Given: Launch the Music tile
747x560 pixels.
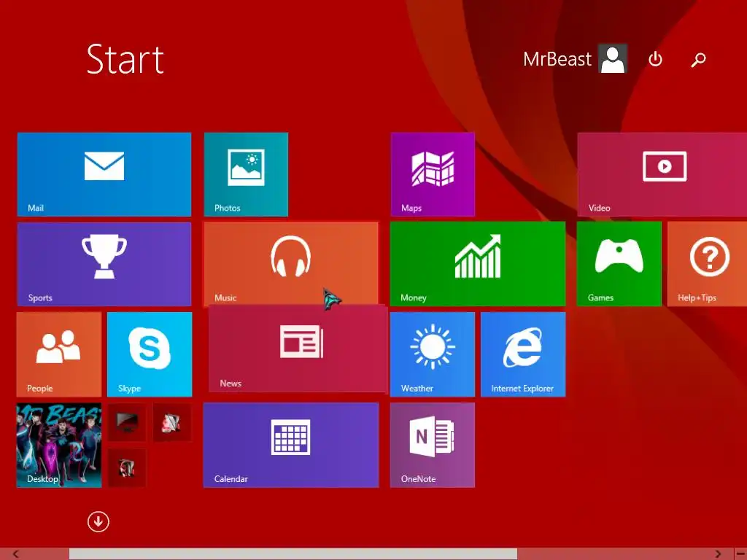Looking at the screenshot, I should (291, 263).
